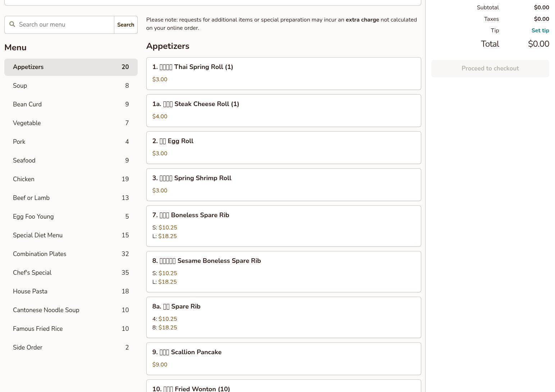Select the Combination Plates category
The width and height of the screenshot is (555, 392).
tap(71, 254)
